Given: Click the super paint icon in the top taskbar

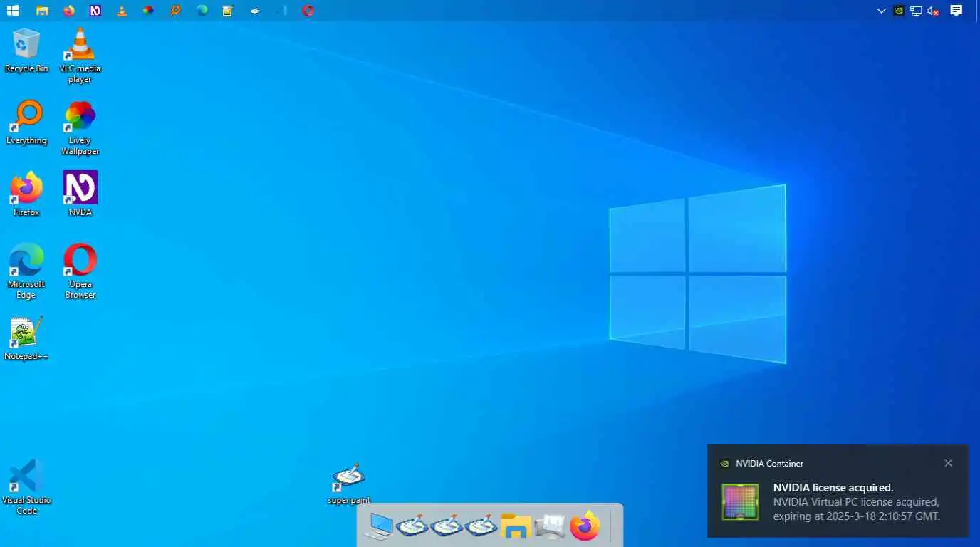Looking at the screenshot, I should click(255, 11).
